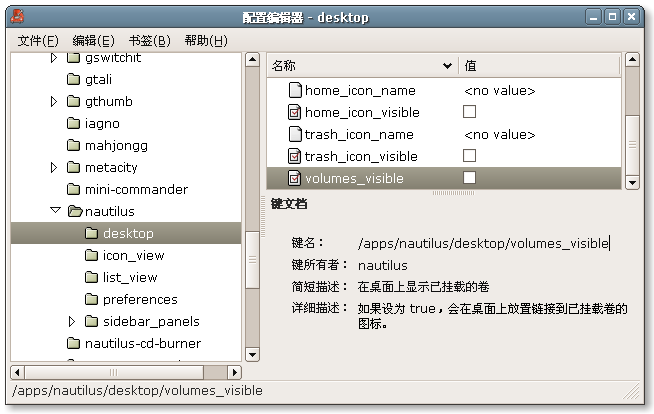The image size is (654, 414).
Task: Click the 值 column header
Action: pyautogui.click(x=540, y=66)
